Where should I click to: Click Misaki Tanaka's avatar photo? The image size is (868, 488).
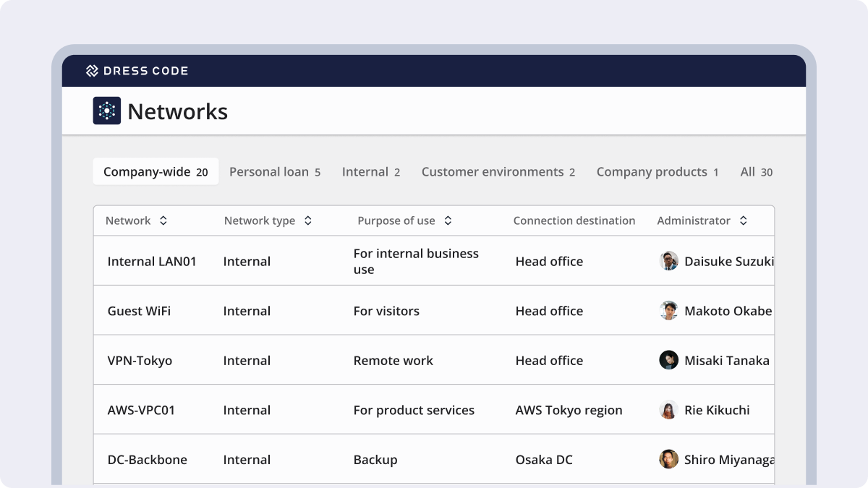[668, 359]
